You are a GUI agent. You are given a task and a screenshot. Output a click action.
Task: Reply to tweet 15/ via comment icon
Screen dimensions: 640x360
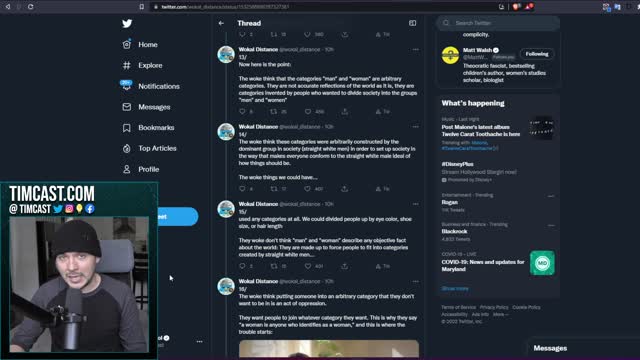point(242,266)
